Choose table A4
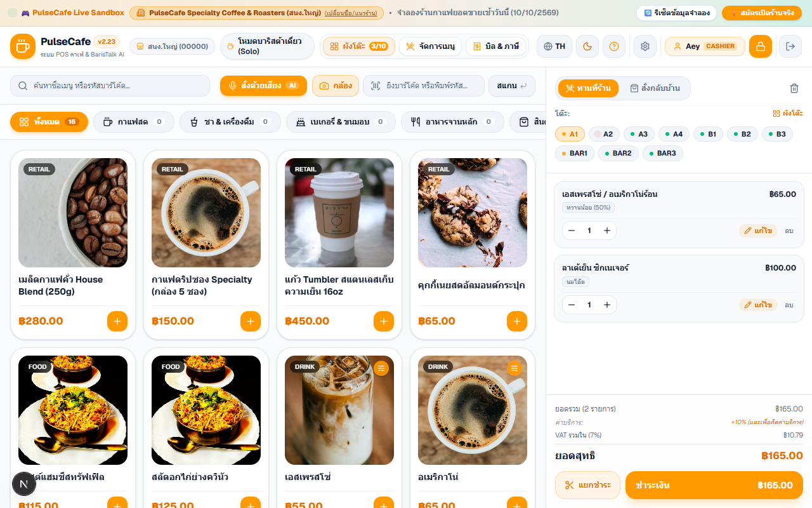Image resolution: width=812 pixels, height=508 pixels. [x=674, y=134]
